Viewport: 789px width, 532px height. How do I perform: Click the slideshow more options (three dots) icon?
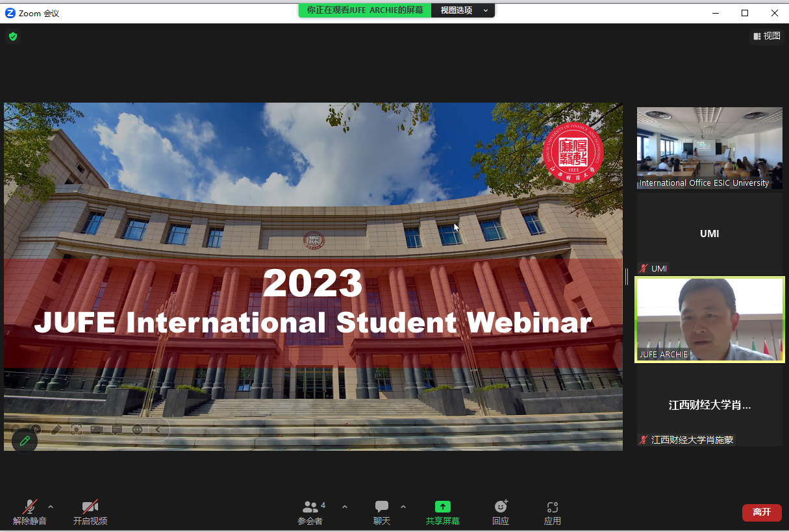137,429
